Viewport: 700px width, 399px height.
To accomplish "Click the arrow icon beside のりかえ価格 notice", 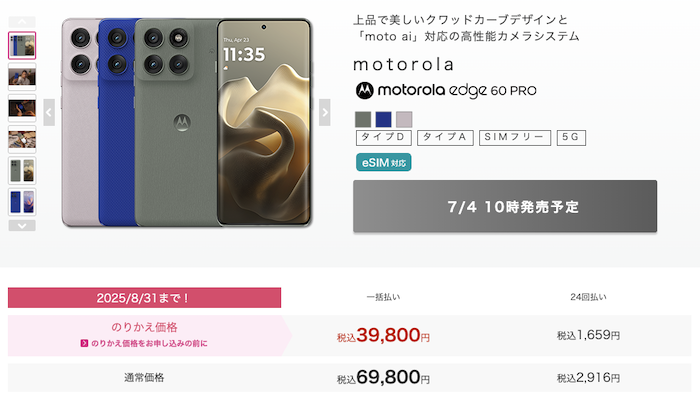I will [x=84, y=343].
